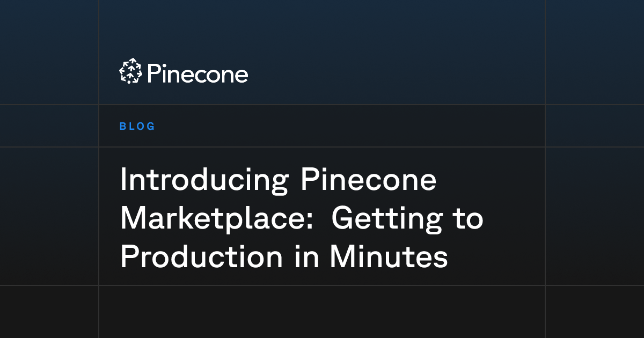644x338 pixels.
Task: Click the capital I starting the headline
Action: (x=122, y=180)
